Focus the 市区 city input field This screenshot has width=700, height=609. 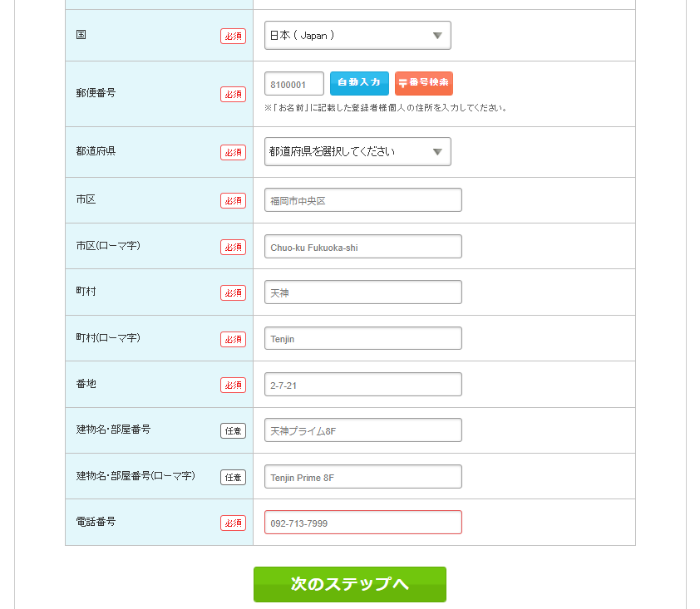pos(362,200)
